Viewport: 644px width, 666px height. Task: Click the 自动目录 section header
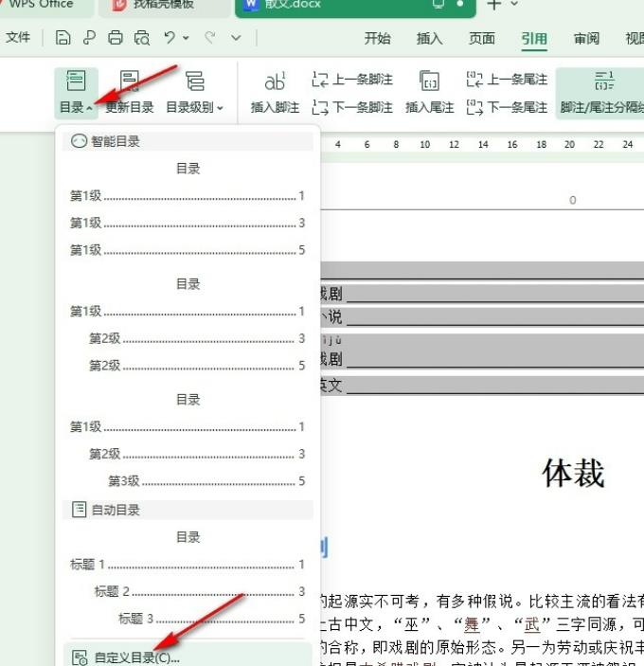tap(188, 510)
